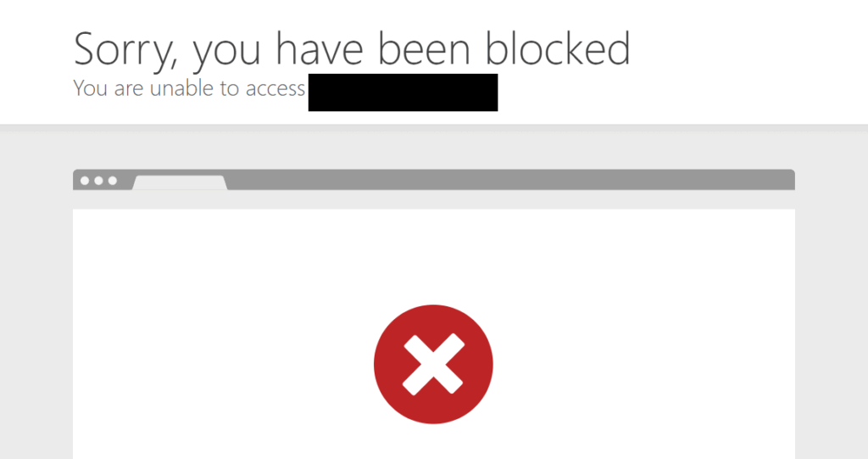Image resolution: width=868 pixels, height=459 pixels.
Task: Click the word "blocked" in the heading
Action: (558, 48)
